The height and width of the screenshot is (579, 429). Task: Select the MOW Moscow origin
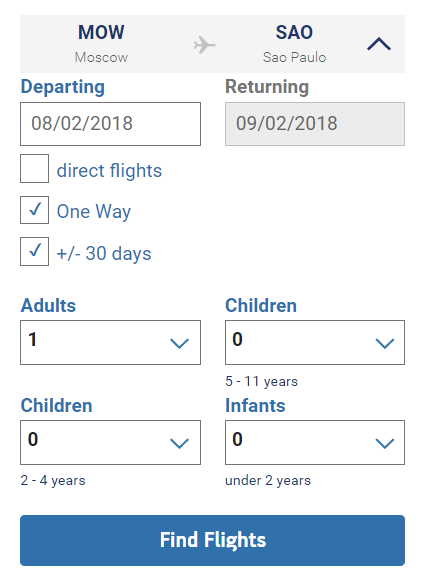click(101, 44)
